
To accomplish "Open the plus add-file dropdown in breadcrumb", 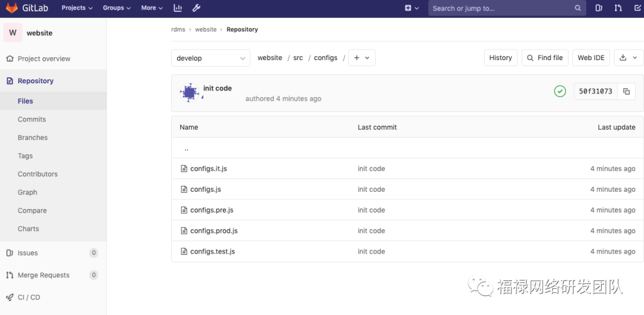I will tap(362, 58).
